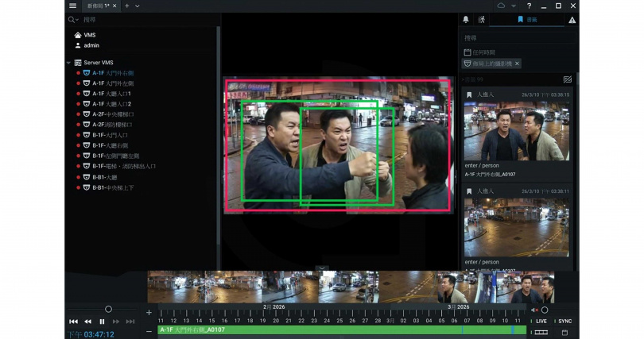Viewport: 644px width, 339px height.
Task: Toggle the LIVE mode button
Action: click(541, 321)
